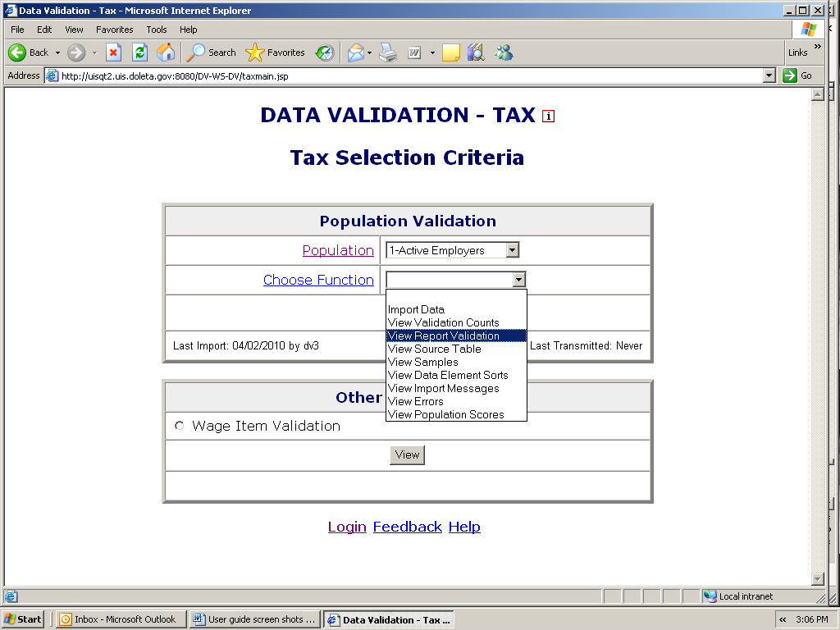Open the Back button history dropdown

[x=58, y=52]
